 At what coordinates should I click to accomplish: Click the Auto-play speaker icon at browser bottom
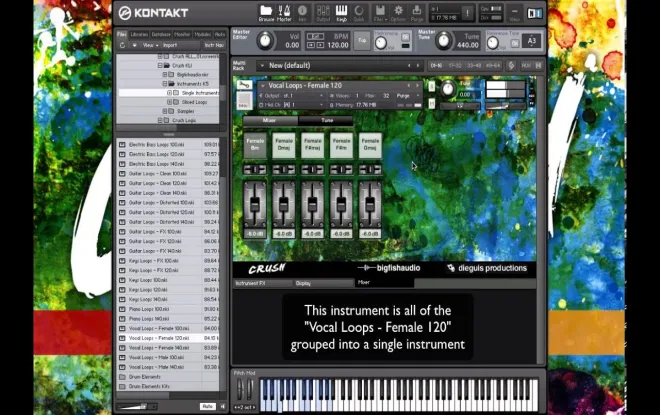pyautogui.click(x=223, y=406)
